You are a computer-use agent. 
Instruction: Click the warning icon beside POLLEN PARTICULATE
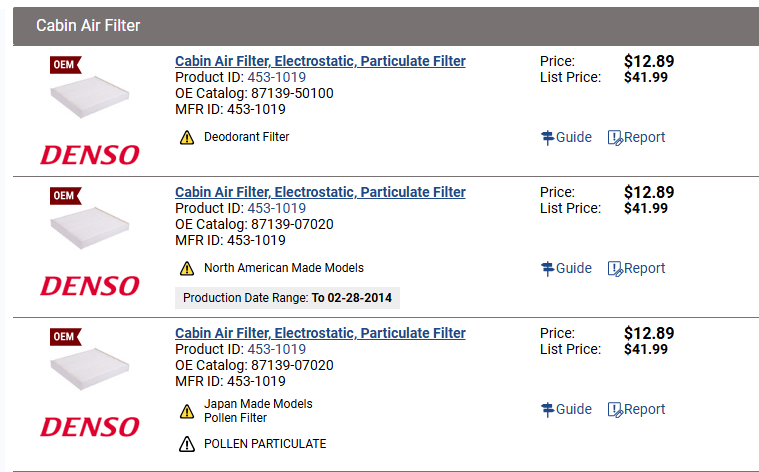tap(187, 445)
